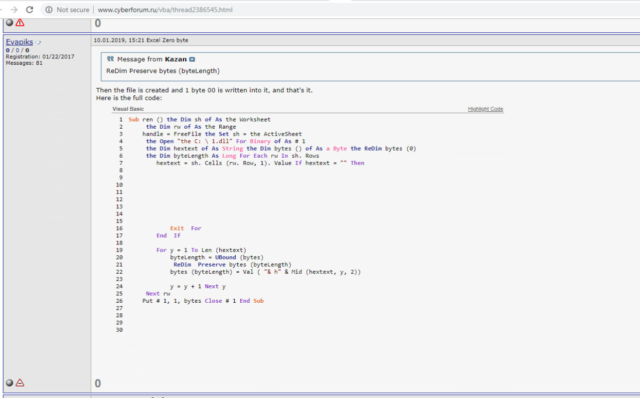Reload the page with the refresh icon
Screen dimensions: 640x398
pos(29,9)
